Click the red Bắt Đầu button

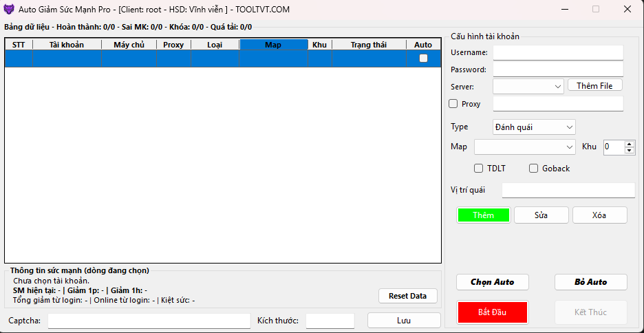pyautogui.click(x=492, y=312)
